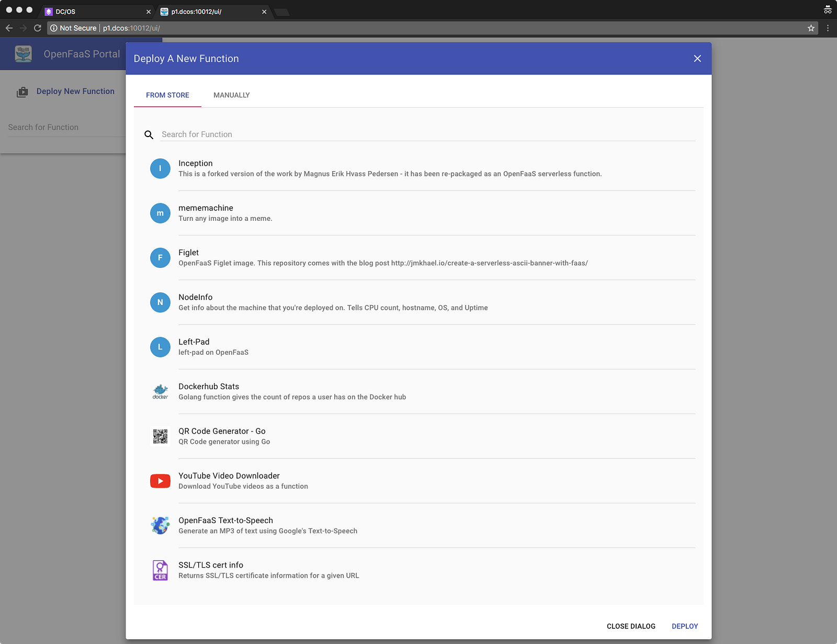Select the Dockerhub Stats function title

[209, 387]
